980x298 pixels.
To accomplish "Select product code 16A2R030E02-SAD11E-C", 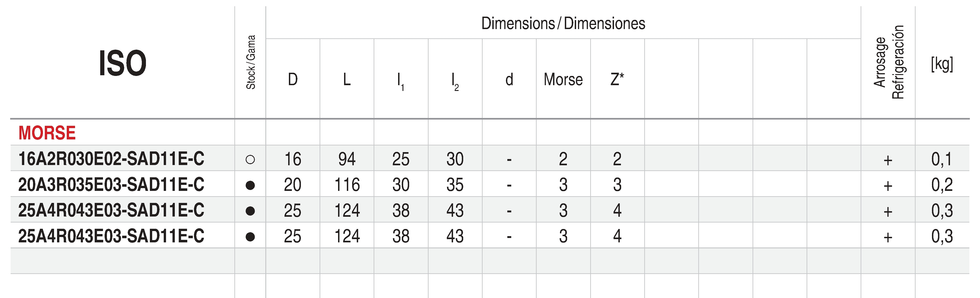I will (111, 159).
